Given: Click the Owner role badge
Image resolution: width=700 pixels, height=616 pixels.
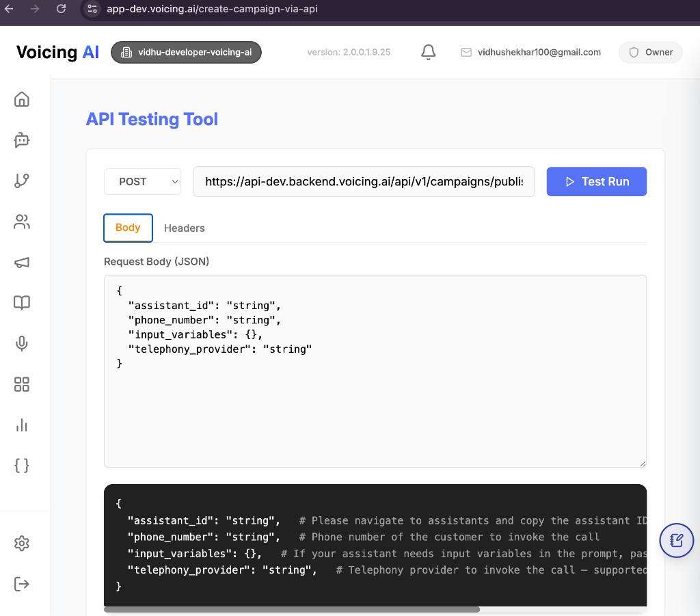Looking at the screenshot, I should tap(651, 52).
